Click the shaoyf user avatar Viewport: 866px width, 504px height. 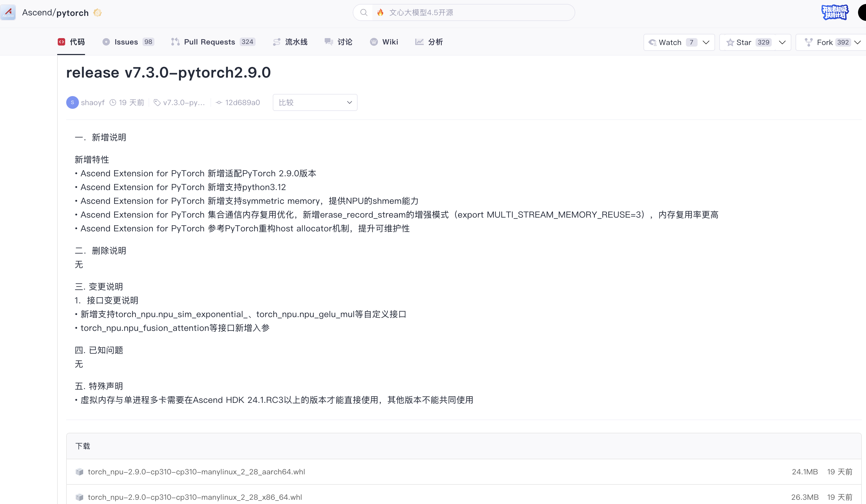click(x=72, y=102)
